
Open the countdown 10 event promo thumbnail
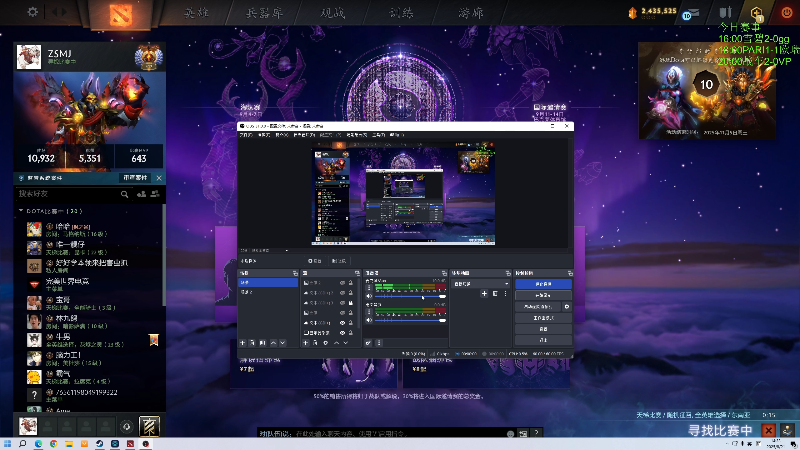[707, 90]
